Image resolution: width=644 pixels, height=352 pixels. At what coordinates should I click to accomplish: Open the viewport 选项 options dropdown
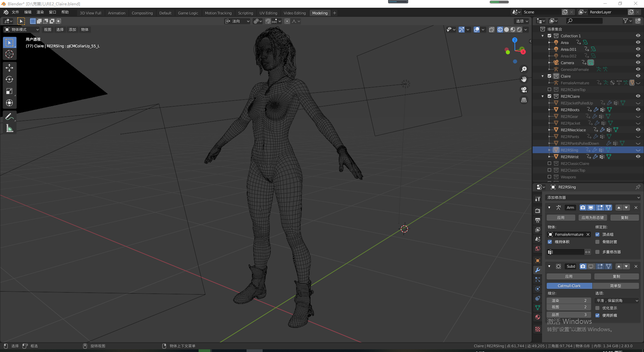522,21
